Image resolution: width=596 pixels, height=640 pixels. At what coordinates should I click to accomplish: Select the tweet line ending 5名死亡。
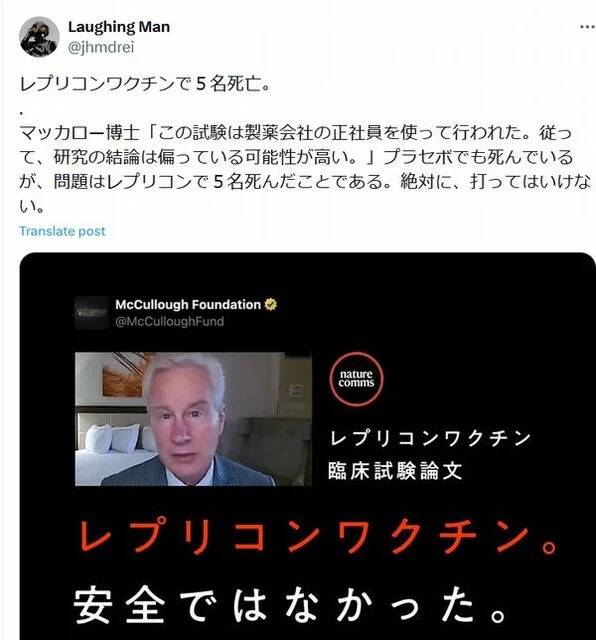click(145, 84)
